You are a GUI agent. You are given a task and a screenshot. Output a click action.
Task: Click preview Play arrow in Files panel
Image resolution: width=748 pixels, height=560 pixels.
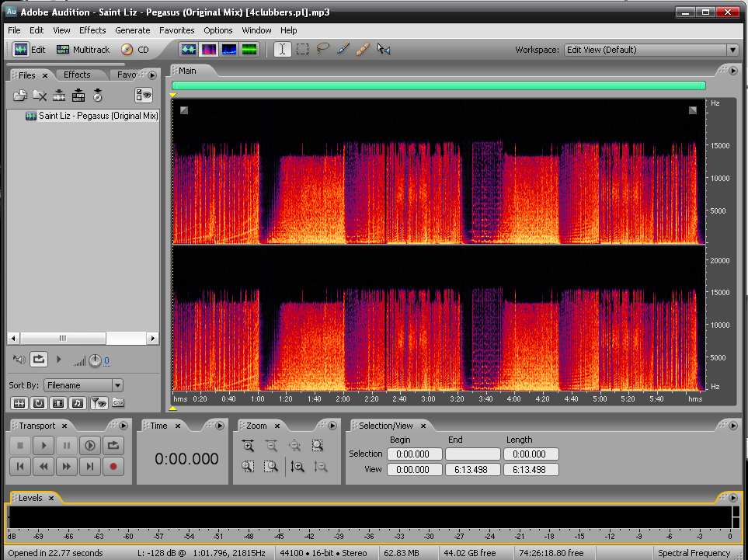pyautogui.click(x=59, y=359)
